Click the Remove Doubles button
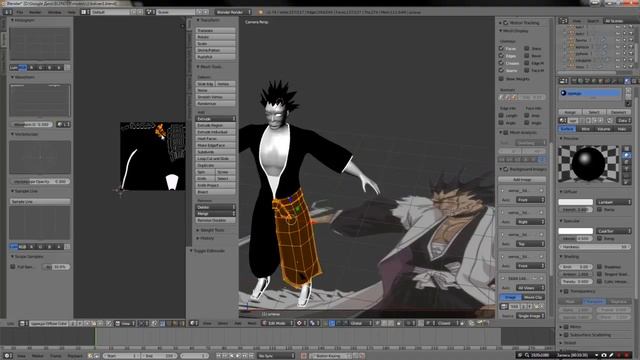This screenshot has width=640, height=360. click(216, 220)
